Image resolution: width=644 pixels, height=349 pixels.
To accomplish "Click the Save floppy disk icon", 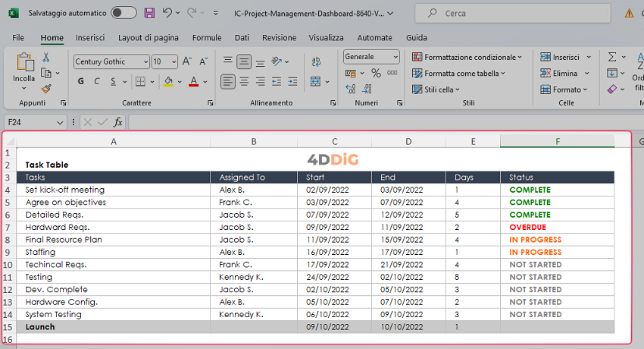I will click(149, 13).
